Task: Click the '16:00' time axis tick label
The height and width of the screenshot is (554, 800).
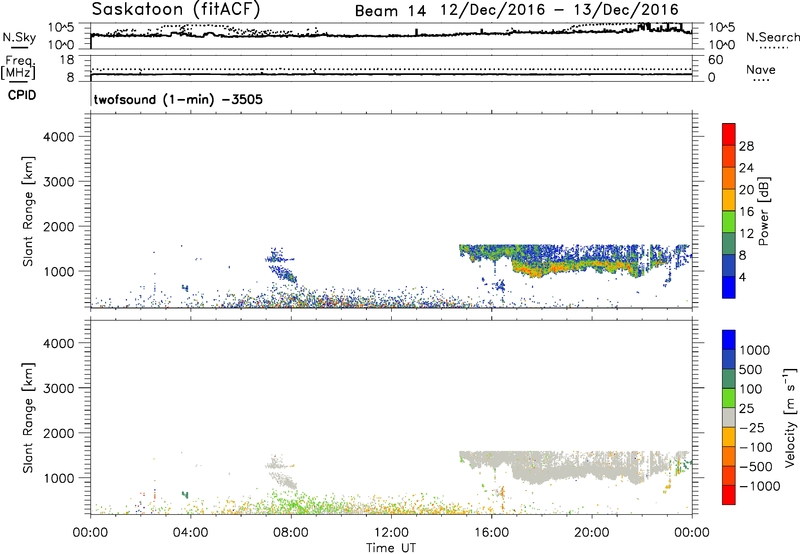Action: [x=491, y=533]
